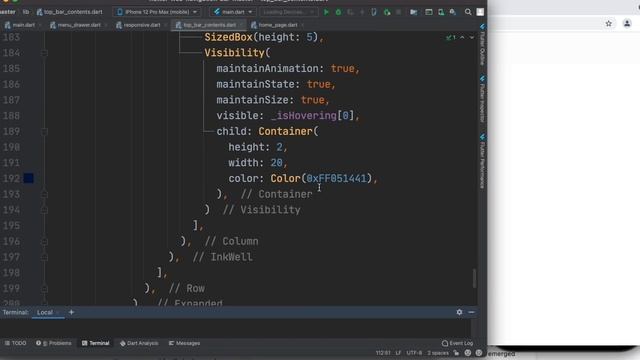The width and height of the screenshot is (640, 360).
Task: Click the Flutter hot reload lightning icon
Action: click(362, 12)
